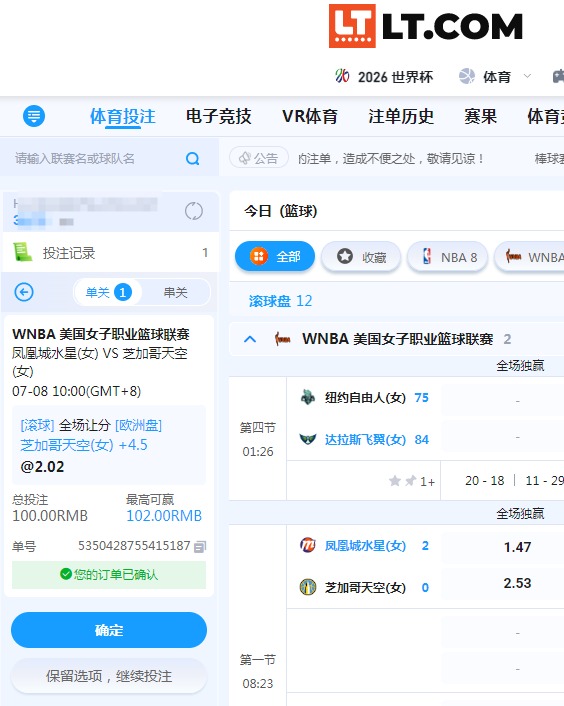Click 保留选项，继续投注 button
This screenshot has height=706, width=564.
(x=109, y=676)
